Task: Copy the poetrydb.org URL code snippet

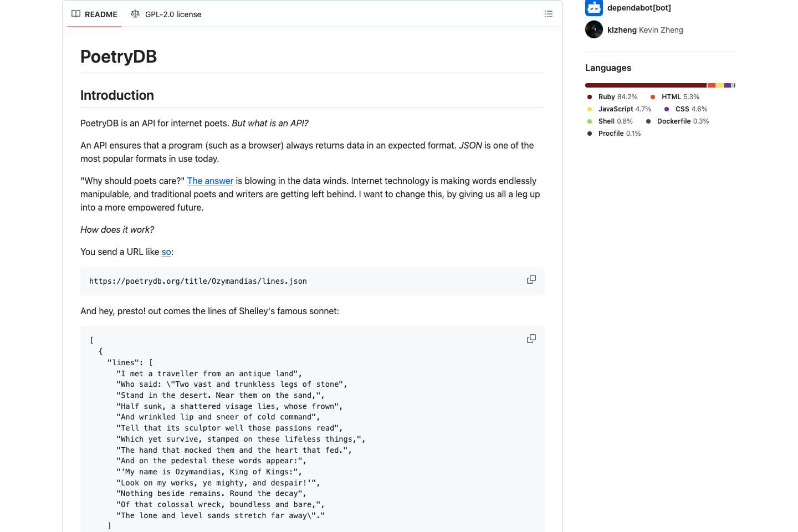Action: (531, 279)
